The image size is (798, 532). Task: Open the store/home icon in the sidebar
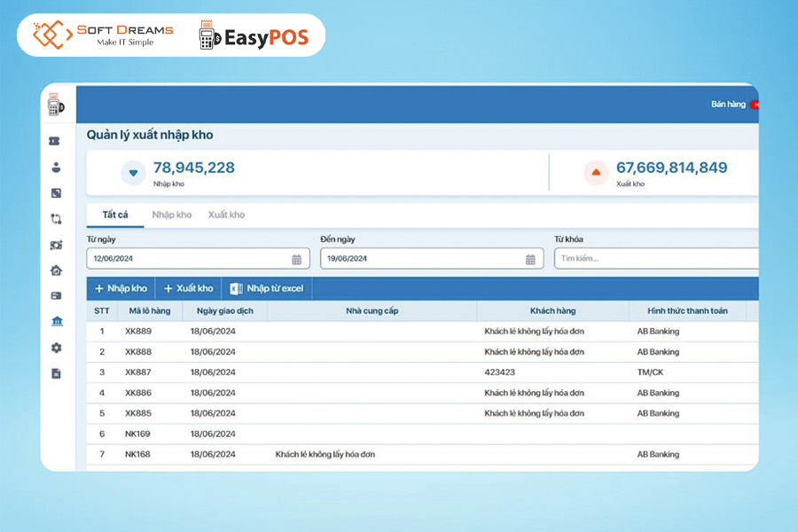(x=55, y=270)
